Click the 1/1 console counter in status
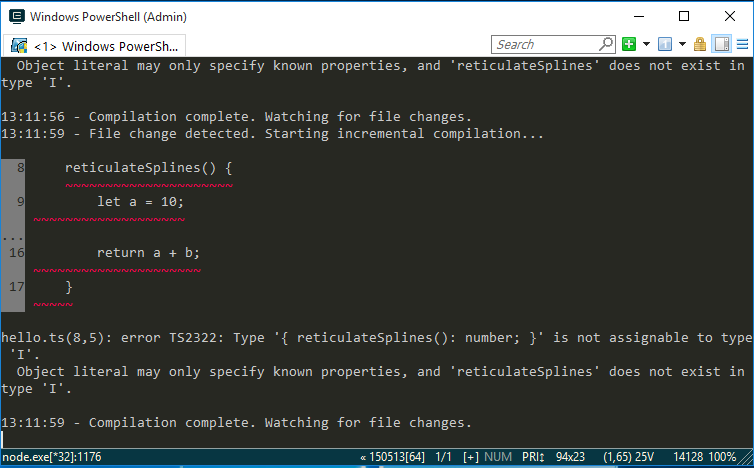The width and height of the screenshot is (754, 468). pyautogui.click(x=443, y=457)
